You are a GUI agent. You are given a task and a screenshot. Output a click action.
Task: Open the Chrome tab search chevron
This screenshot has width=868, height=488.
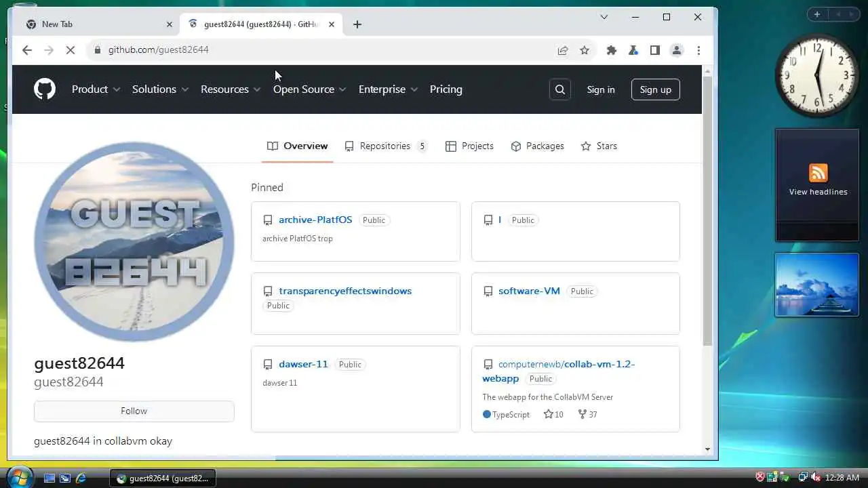click(x=604, y=17)
